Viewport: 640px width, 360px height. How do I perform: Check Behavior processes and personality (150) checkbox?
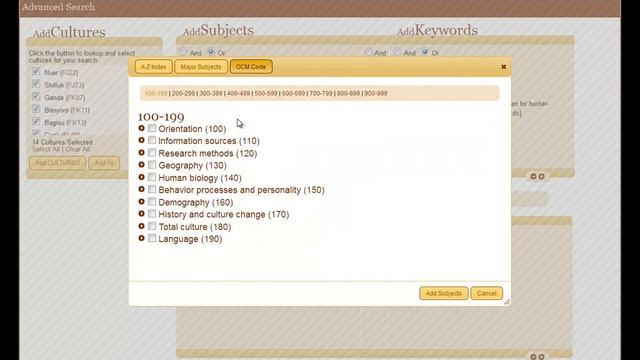coord(152,189)
